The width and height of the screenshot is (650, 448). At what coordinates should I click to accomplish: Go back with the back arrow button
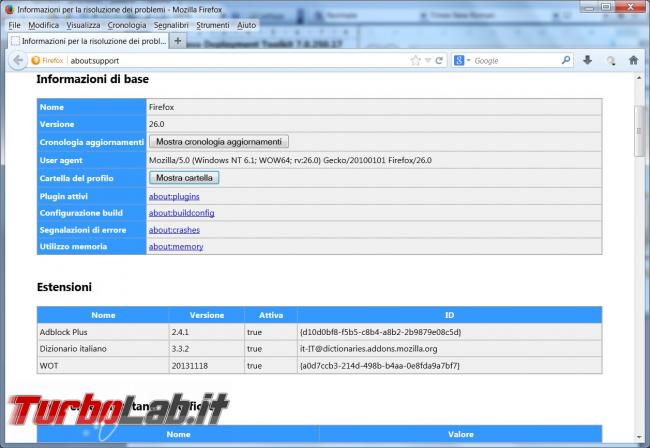tap(18, 61)
